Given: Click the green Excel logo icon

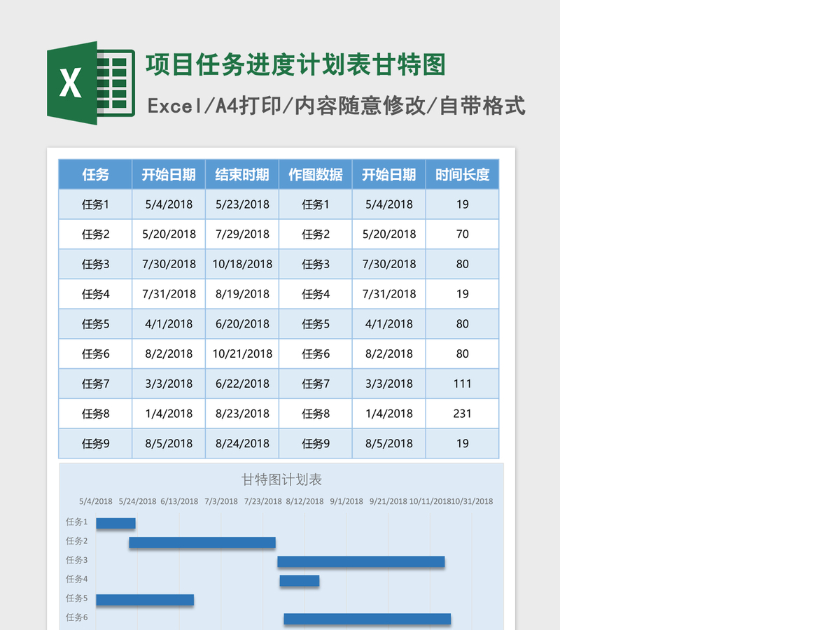Looking at the screenshot, I should click(91, 83).
